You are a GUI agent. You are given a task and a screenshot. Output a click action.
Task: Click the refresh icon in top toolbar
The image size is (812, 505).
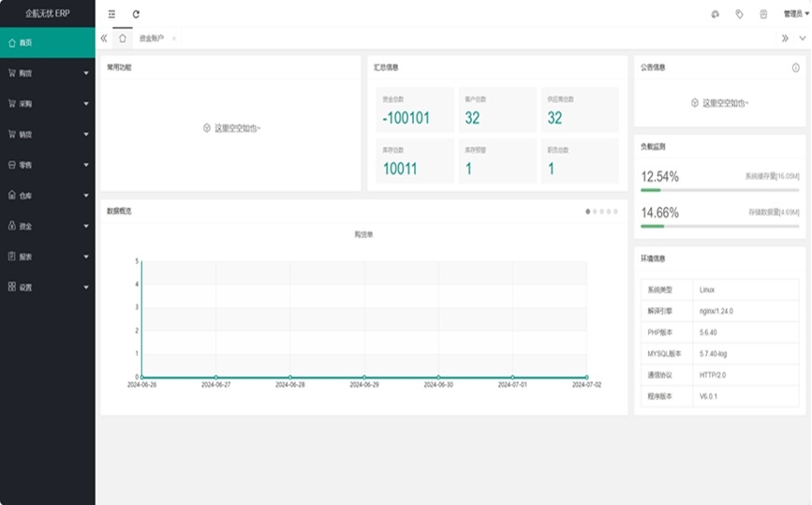pyautogui.click(x=136, y=14)
